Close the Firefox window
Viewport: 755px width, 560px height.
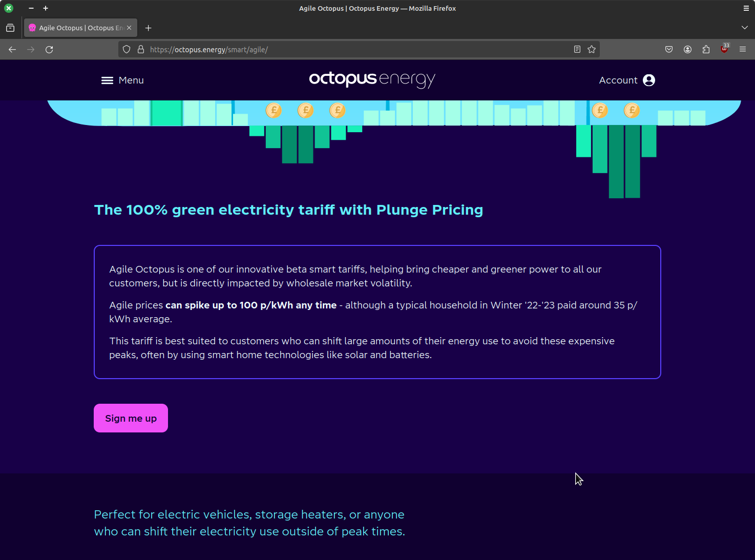pos(9,8)
